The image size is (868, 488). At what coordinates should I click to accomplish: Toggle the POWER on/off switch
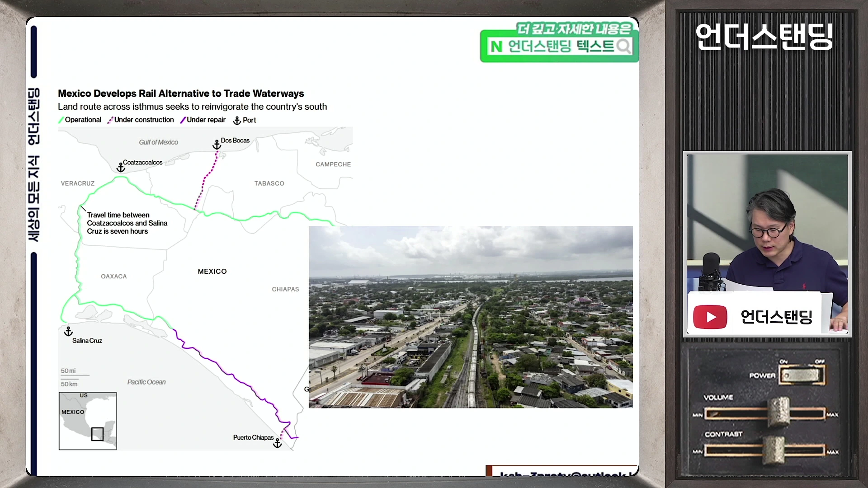click(801, 375)
